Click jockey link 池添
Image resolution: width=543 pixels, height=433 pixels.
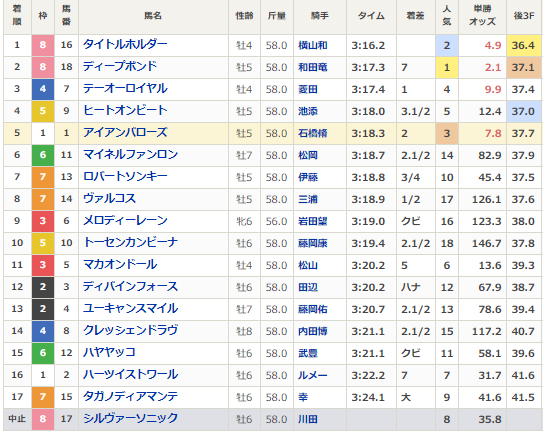(x=308, y=111)
